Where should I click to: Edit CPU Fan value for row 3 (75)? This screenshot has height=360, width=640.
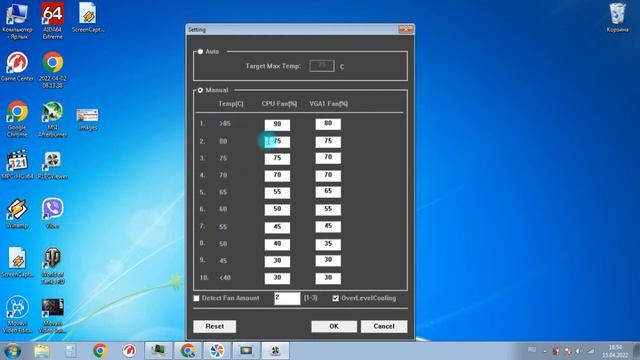277,159
